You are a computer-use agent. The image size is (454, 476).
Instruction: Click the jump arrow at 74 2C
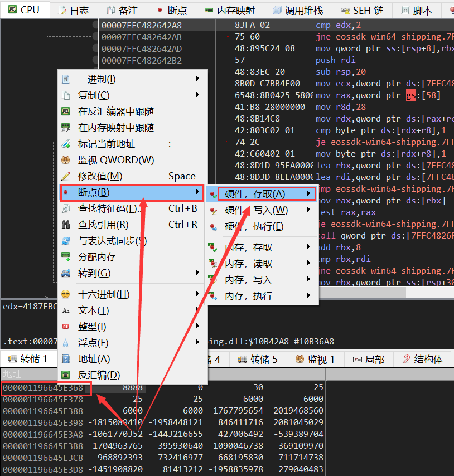coord(228,142)
